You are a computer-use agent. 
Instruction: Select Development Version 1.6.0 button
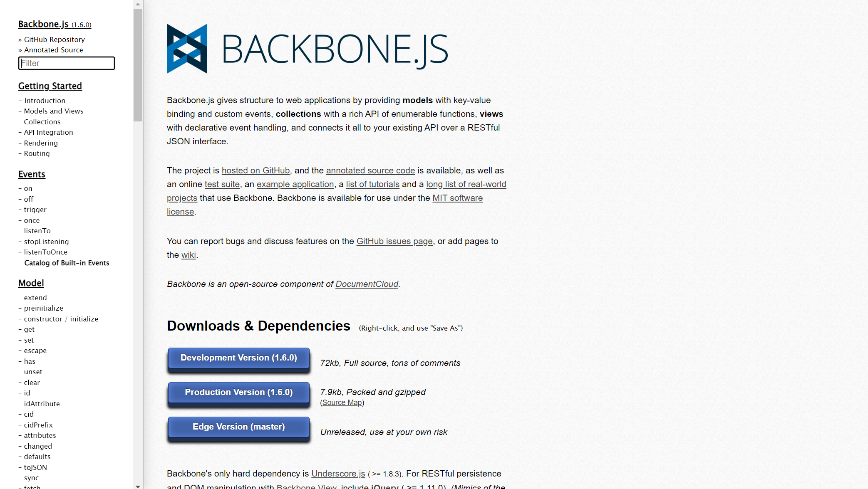[238, 357]
